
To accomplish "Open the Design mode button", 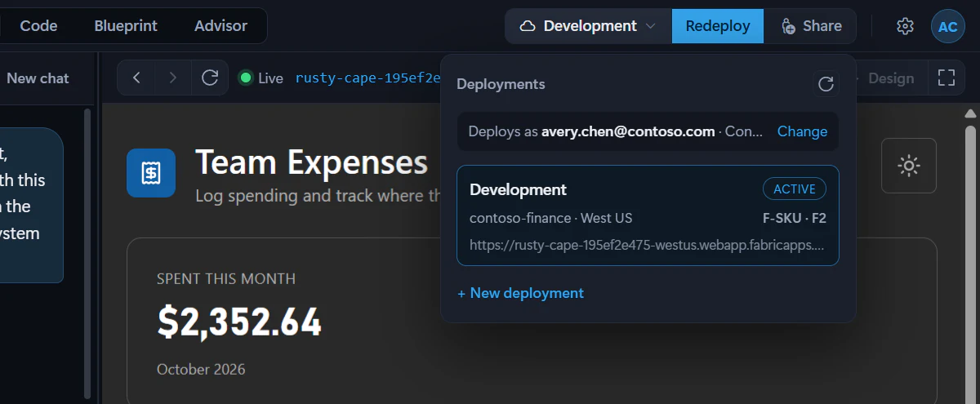I will coord(890,78).
